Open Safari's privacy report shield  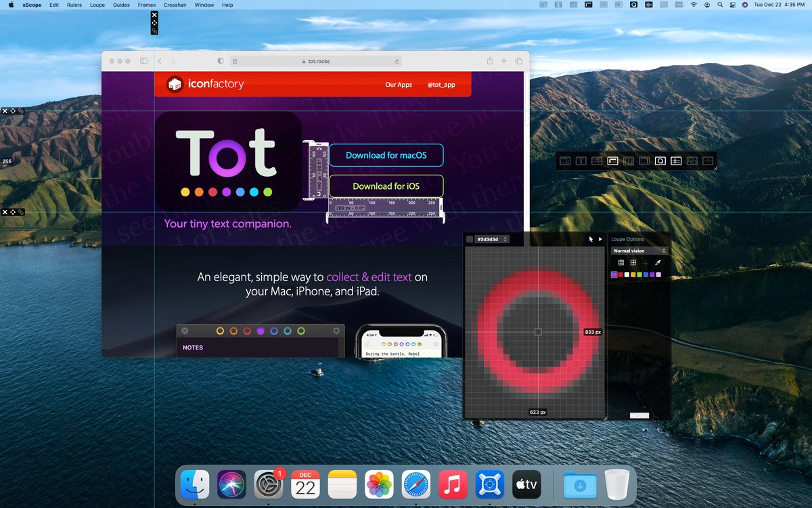click(221, 61)
